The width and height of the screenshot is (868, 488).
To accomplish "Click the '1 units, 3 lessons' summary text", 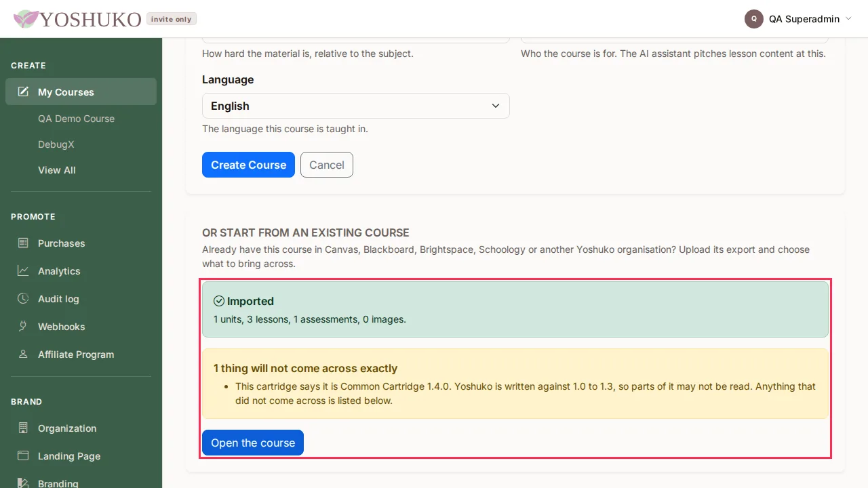I will point(310,319).
